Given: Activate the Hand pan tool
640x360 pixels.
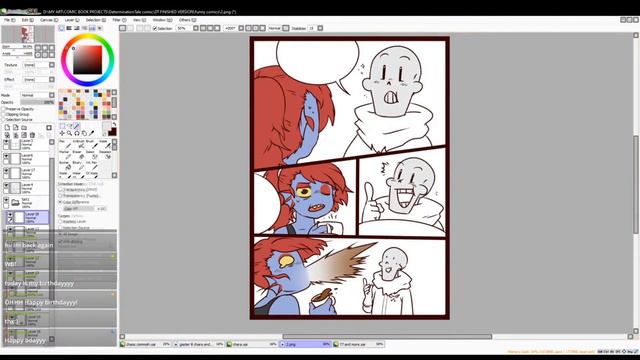Looking at the screenshot, I should point(84,133).
